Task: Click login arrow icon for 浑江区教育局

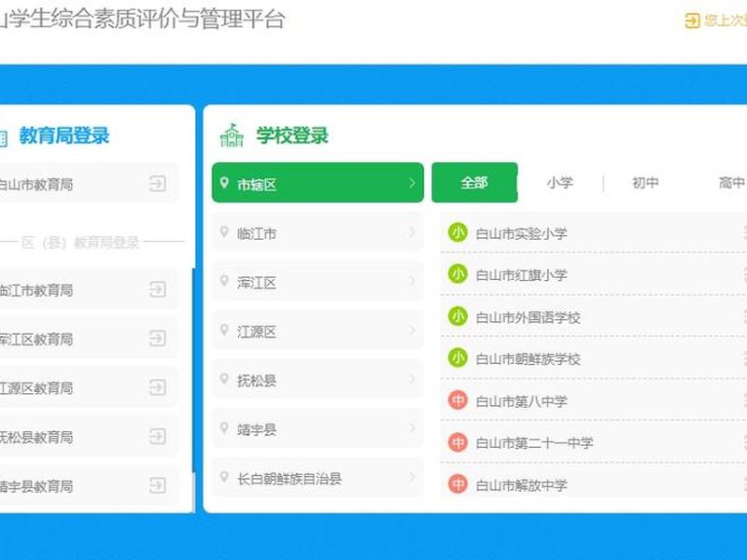Action: point(158,338)
